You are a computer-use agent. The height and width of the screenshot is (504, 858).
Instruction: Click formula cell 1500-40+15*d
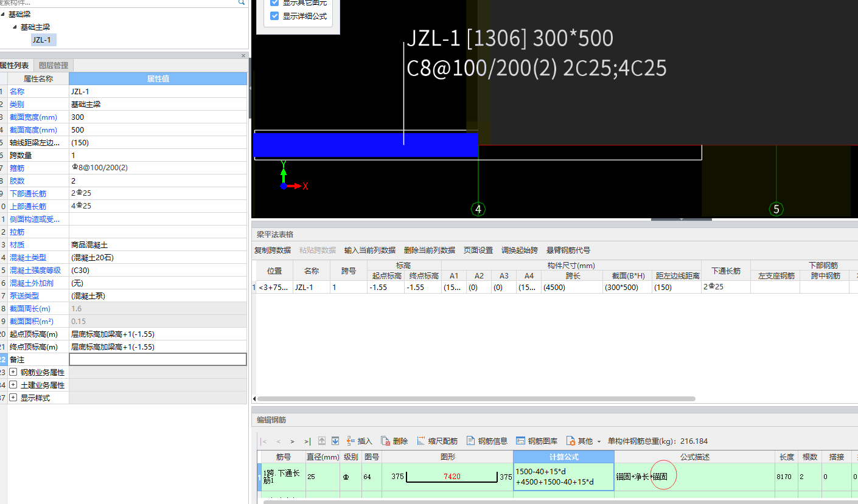(x=563, y=477)
